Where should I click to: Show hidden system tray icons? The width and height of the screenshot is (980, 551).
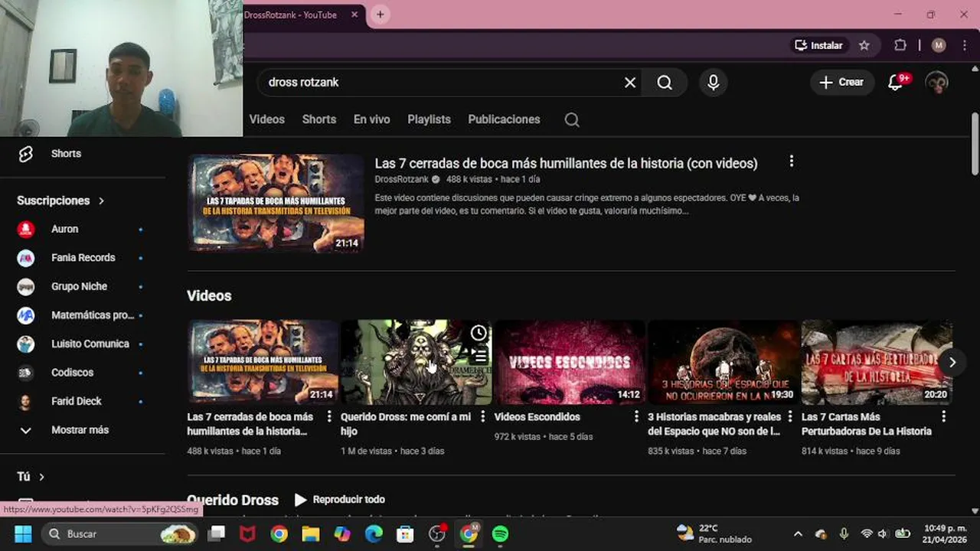click(x=798, y=533)
